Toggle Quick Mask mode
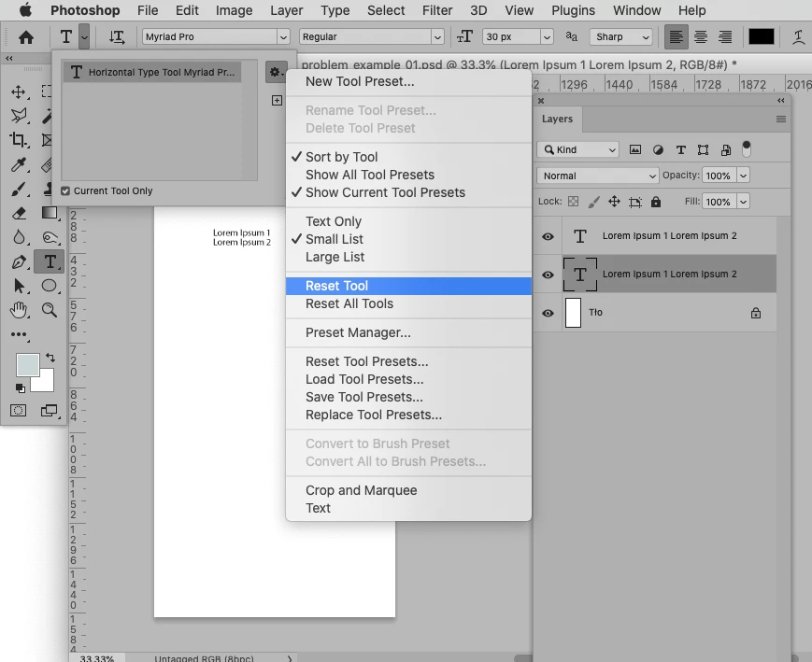The height and width of the screenshot is (662, 812). click(18, 411)
